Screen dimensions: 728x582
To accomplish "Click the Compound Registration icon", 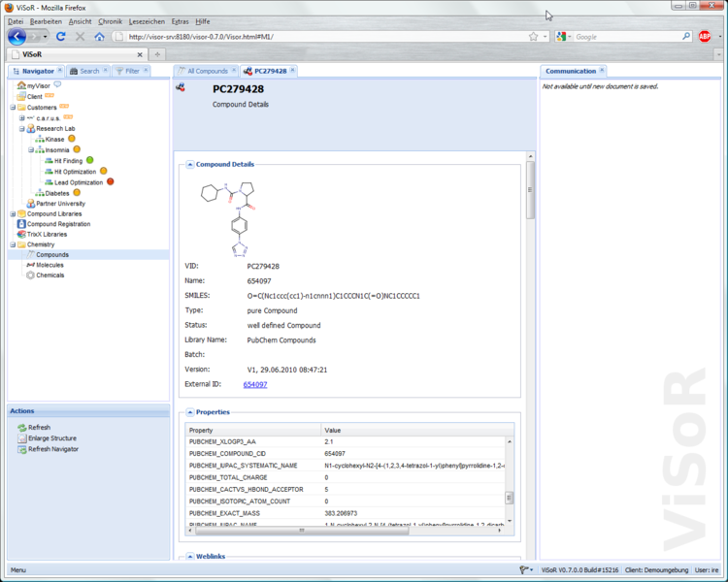I will click(x=21, y=224).
